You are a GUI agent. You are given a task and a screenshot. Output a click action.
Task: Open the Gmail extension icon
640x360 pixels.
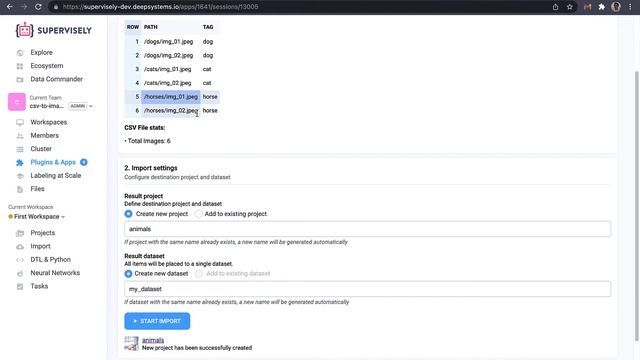click(x=587, y=7)
